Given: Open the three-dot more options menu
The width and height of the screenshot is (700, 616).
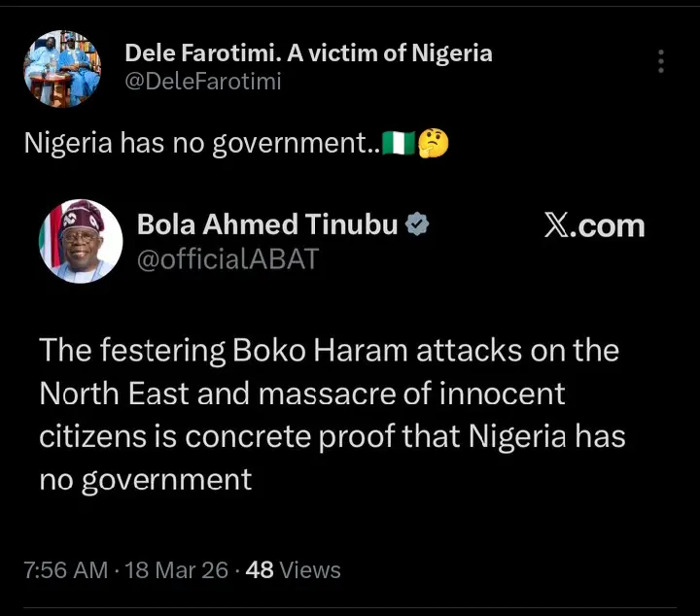Looking at the screenshot, I should 661,61.
